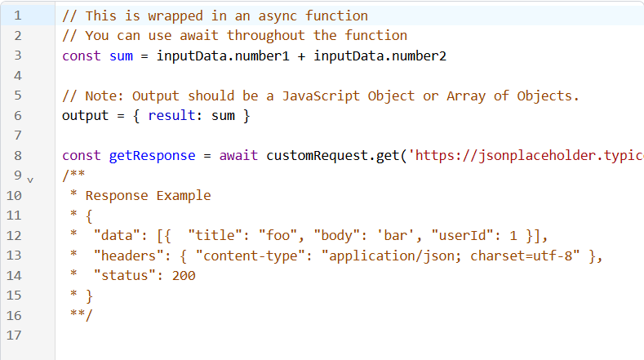Screen dimensions: 644x360
Task: Collapse the comment block fold arrow on line 9
Action: (30, 180)
